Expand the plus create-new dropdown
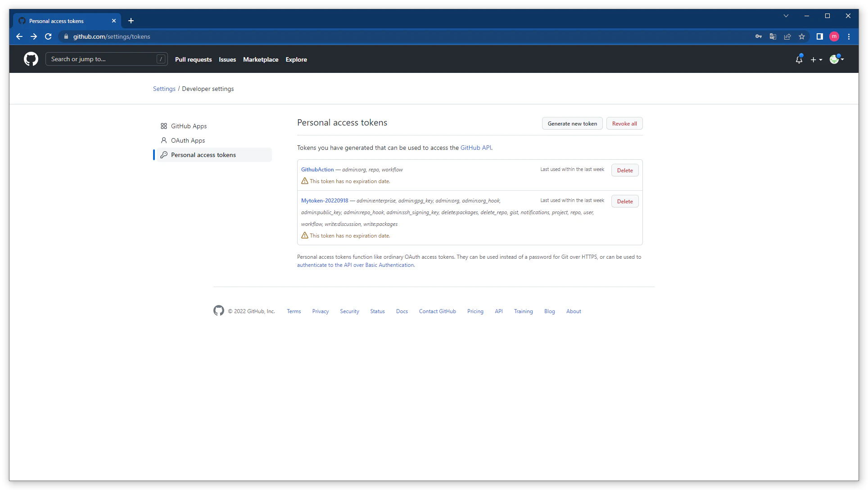This screenshot has height=490, width=868. [816, 59]
